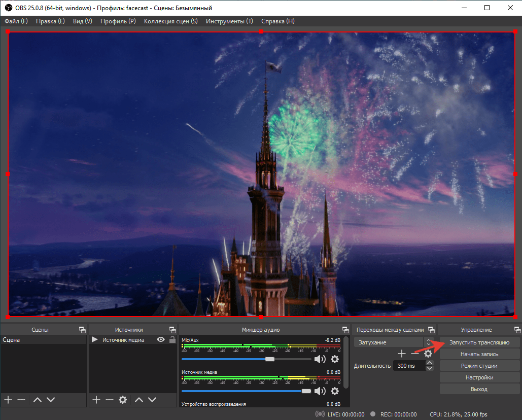Open the Справка (H) menu
This screenshot has width=522, height=420.
coord(278,21)
